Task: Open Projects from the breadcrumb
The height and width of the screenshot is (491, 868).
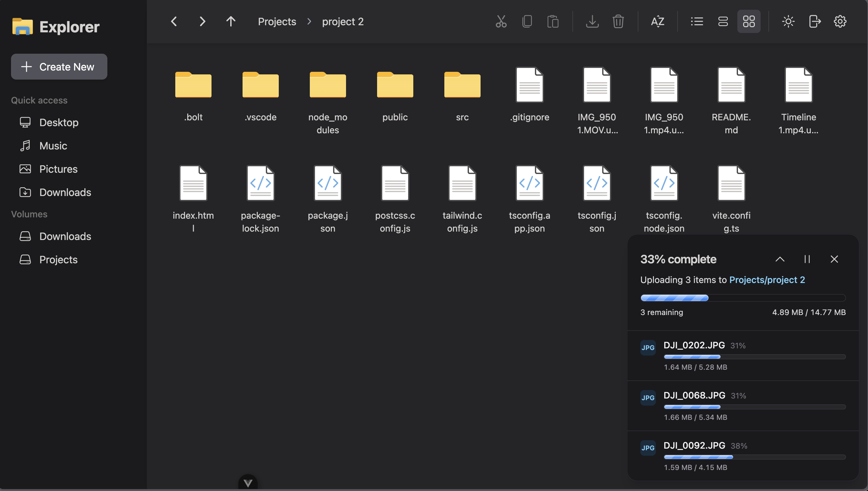Action: [277, 21]
